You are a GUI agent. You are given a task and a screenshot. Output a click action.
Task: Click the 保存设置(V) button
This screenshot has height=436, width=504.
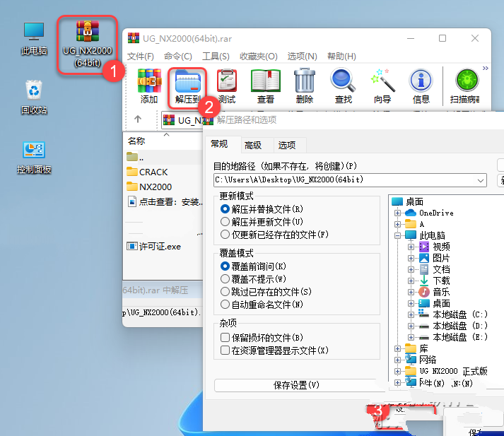pyautogui.click(x=296, y=385)
